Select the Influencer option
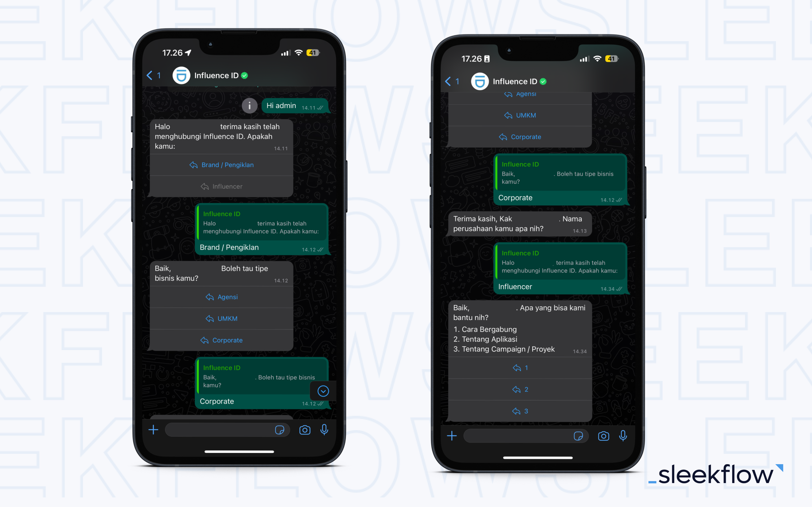Viewport: 812px width, 507px height. click(x=228, y=186)
